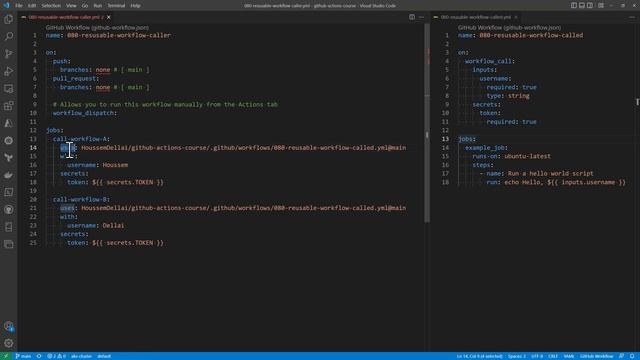The height and width of the screenshot is (360, 640).
Task: Open Run and Debug view
Action: point(9,71)
